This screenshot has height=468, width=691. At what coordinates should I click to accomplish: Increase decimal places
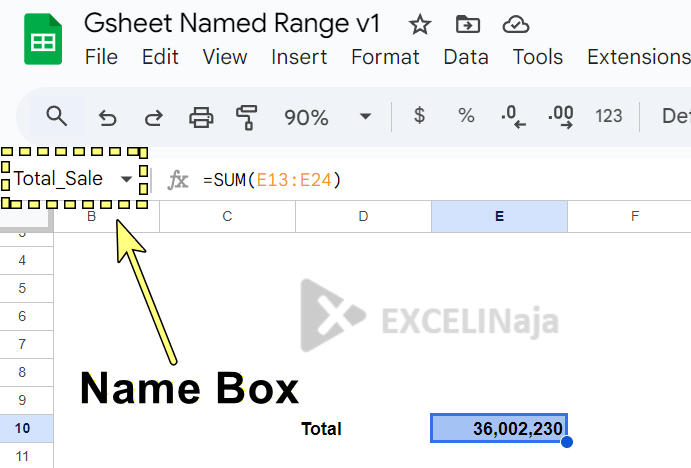point(561,117)
